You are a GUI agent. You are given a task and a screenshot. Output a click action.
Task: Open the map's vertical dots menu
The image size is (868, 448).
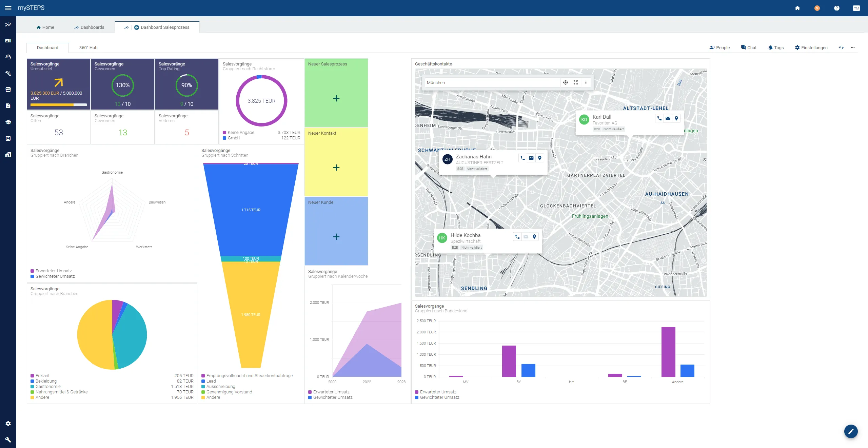[586, 82]
